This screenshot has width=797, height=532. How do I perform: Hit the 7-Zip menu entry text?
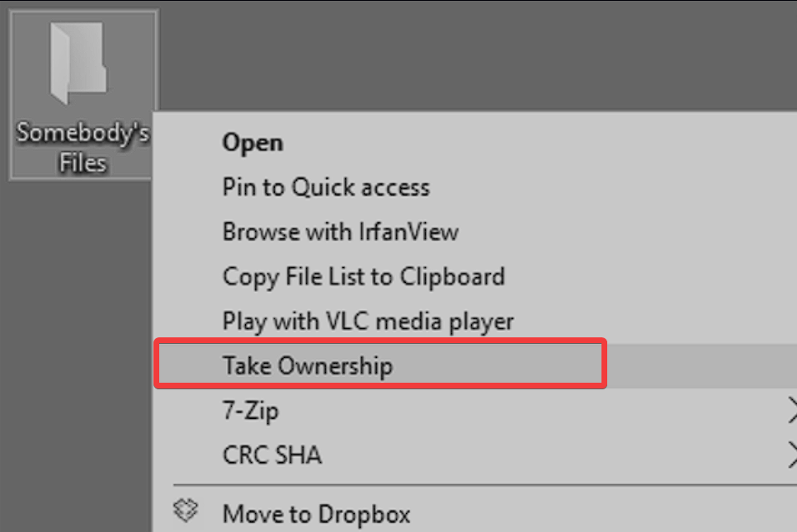click(x=250, y=410)
